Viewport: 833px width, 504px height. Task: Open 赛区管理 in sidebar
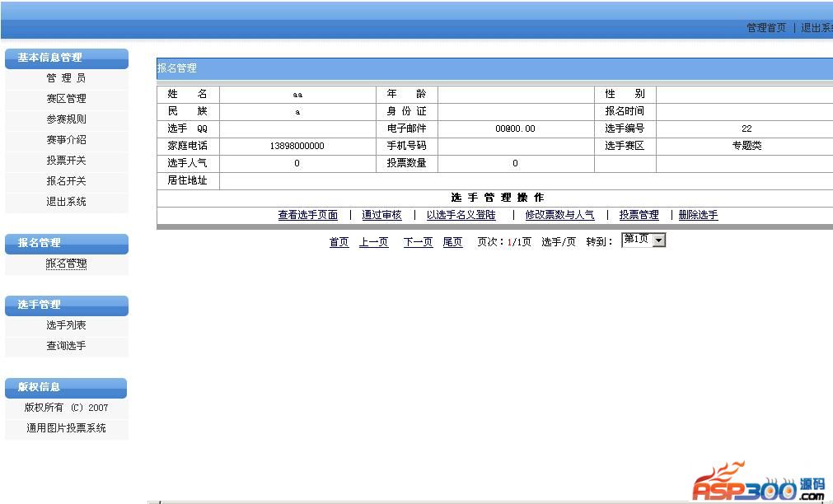point(66,99)
